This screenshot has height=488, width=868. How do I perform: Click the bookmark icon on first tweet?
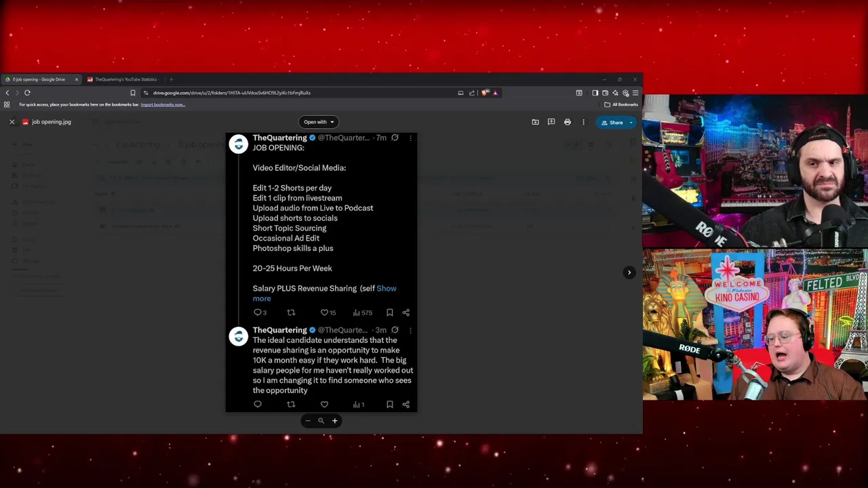pos(390,312)
